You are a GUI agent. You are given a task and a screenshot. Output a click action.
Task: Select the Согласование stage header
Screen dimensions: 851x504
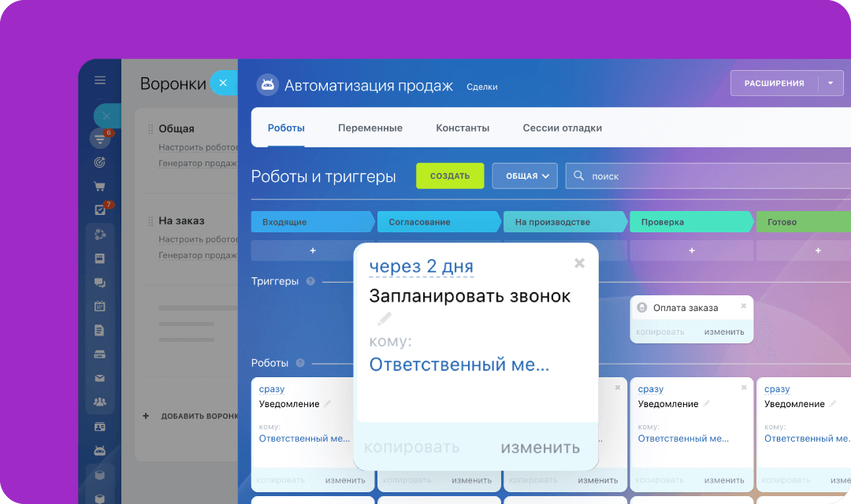[x=439, y=222]
